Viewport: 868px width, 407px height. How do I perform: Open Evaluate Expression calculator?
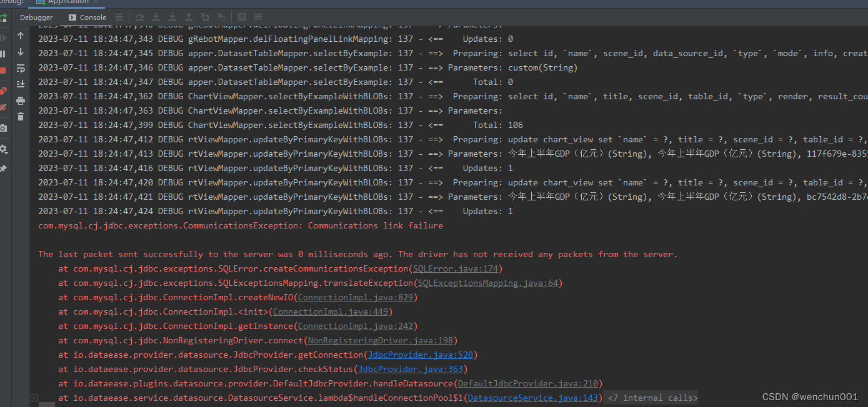242,17
